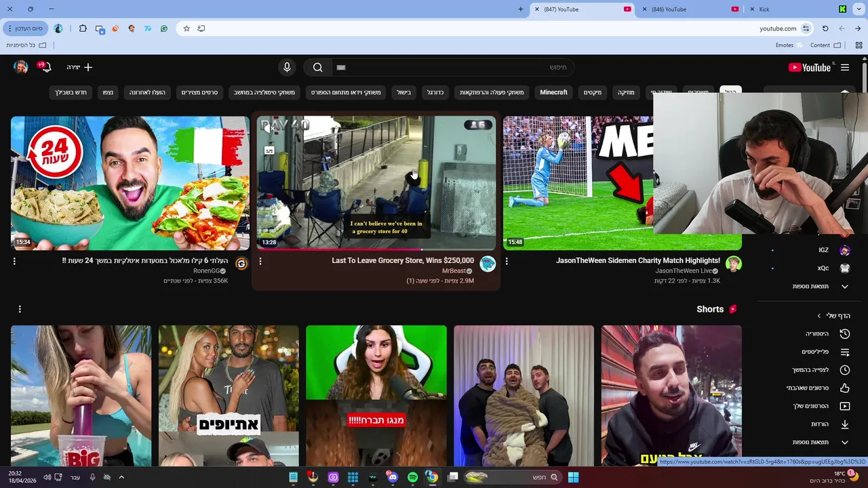Open Discord from the taskbar

tap(392, 477)
